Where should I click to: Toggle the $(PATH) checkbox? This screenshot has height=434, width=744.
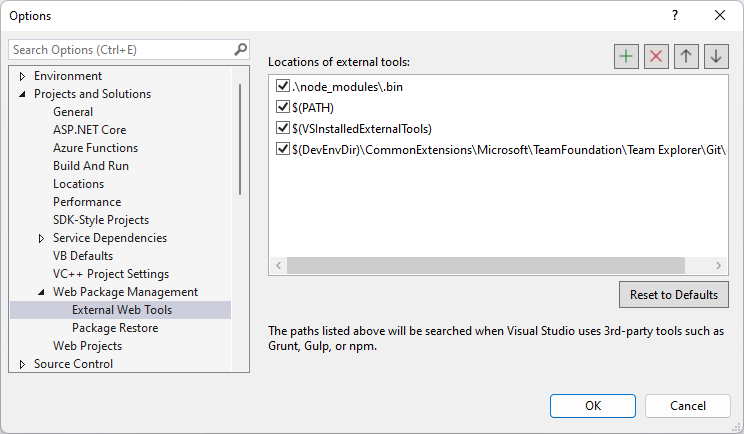(281, 108)
